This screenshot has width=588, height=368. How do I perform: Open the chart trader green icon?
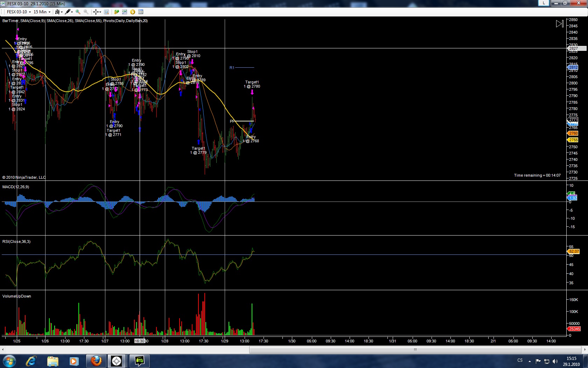117,12
